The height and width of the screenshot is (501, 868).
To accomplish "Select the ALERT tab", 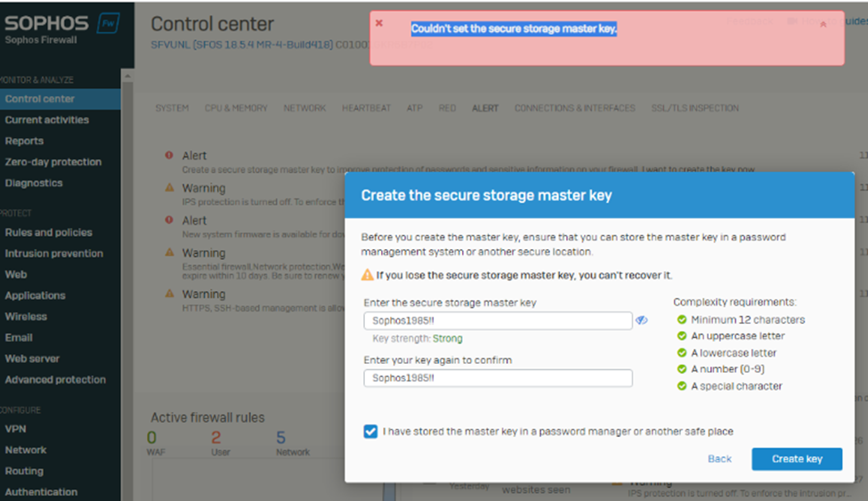I will pyautogui.click(x=485, y=108).
